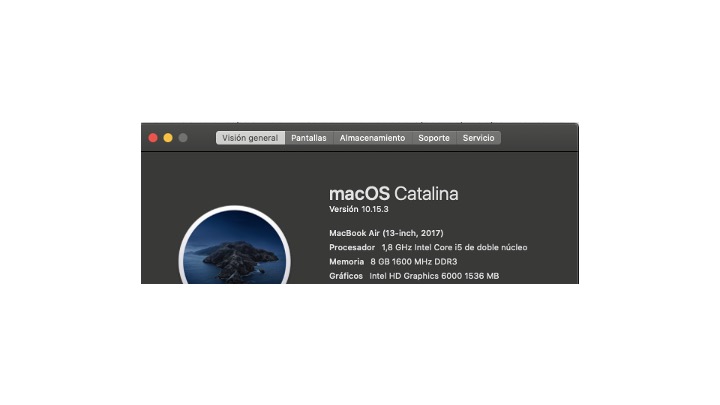This screenshot has height=405, width=720.
Task: Click the 8 GB 1600 MHz DDR3 value
Action: pos(414,261)
